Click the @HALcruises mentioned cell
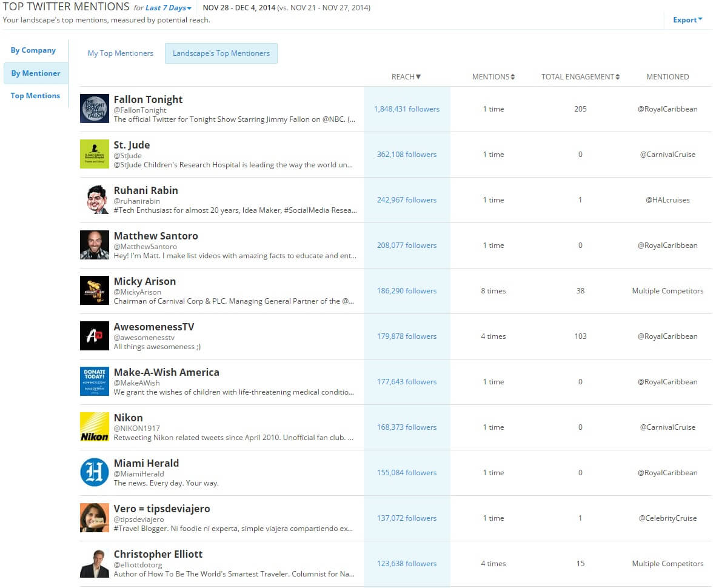The width and height of the screenshot is (719, 588). [667, 200]
